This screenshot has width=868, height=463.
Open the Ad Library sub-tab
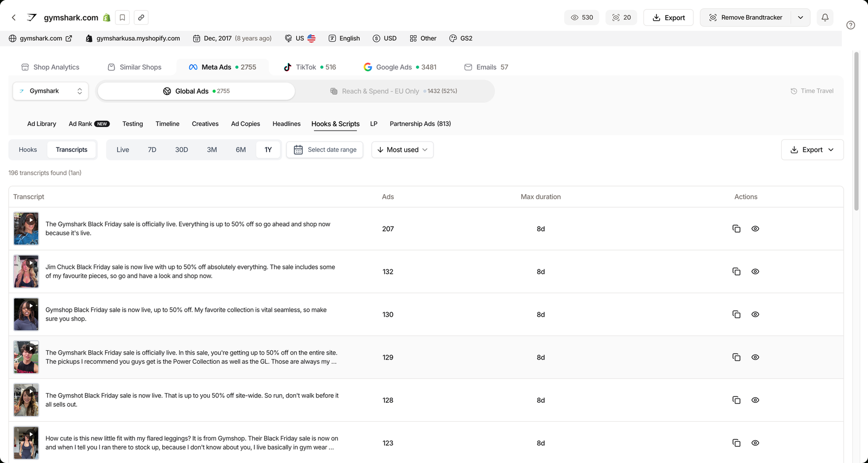tap(42, 124)
